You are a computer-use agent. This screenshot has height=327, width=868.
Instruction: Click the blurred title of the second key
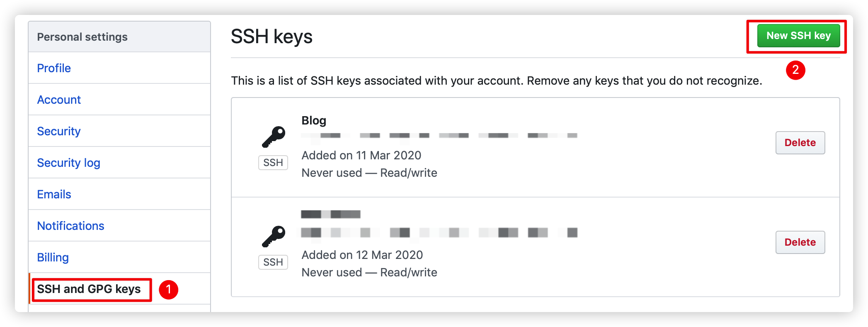tap(330, 214)
